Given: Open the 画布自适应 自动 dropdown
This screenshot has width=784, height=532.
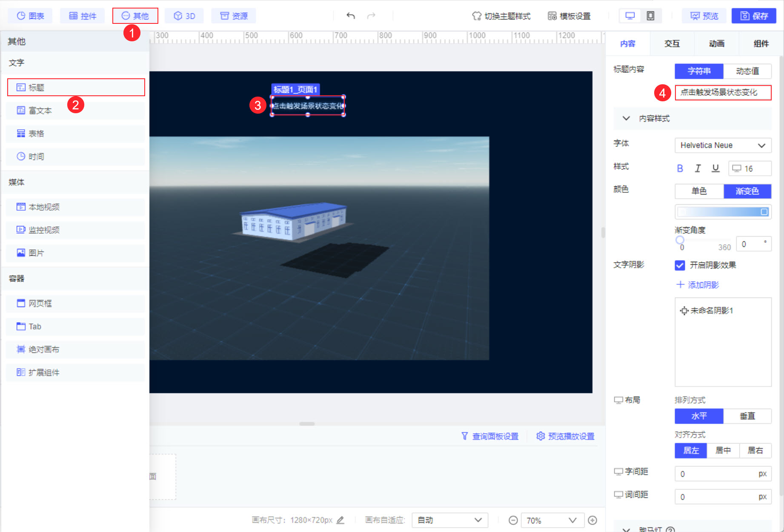Looking at the screenshot, I should [x=450, y=520].
